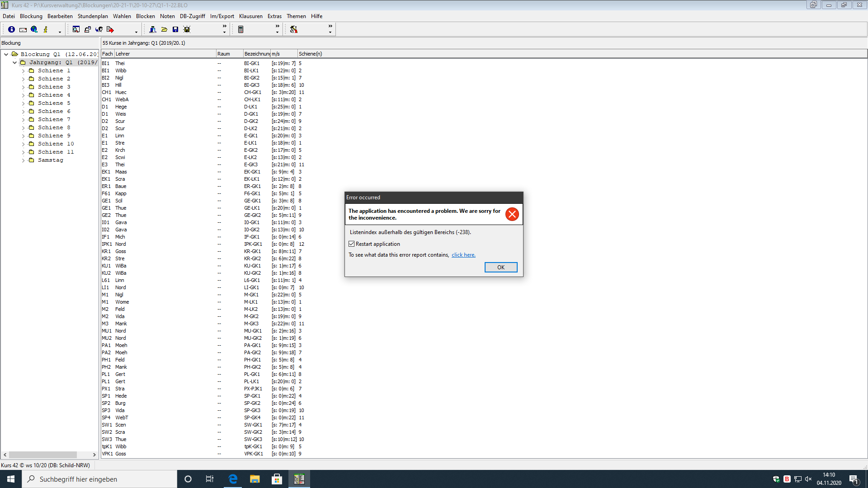This screenshot has height=488, width=868.
Task: Click the wrench and hammer tools icon
Action: [294, 29]
